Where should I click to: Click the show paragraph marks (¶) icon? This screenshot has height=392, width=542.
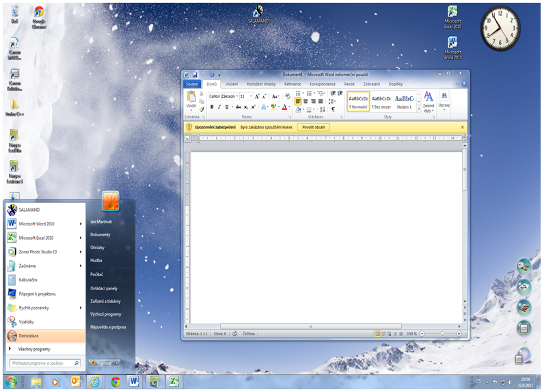pos(333,109)
